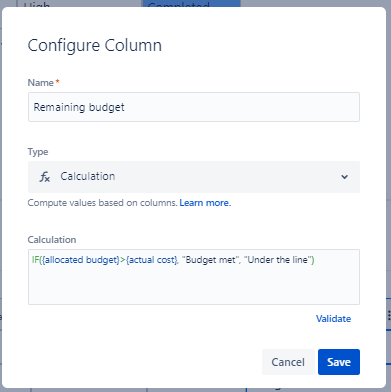Click the Compute values based on columns hint
The height and width of the screenshot is (392, 391).
coord(102,203)
